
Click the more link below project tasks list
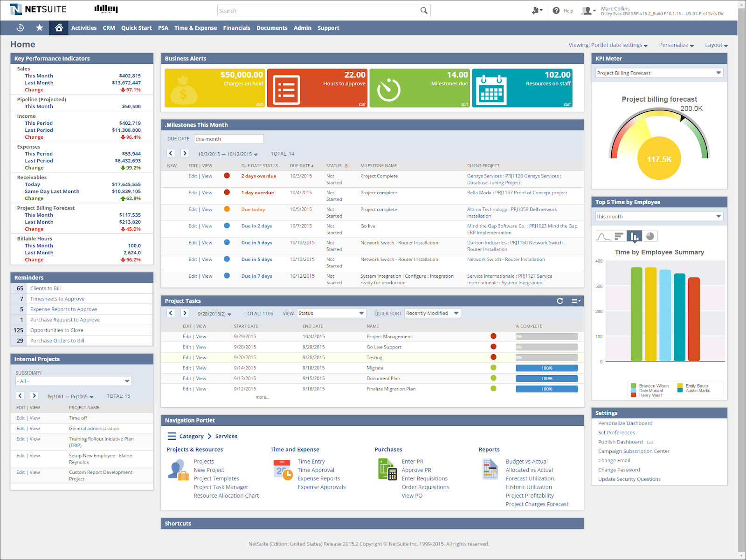(x=262, y=397)
